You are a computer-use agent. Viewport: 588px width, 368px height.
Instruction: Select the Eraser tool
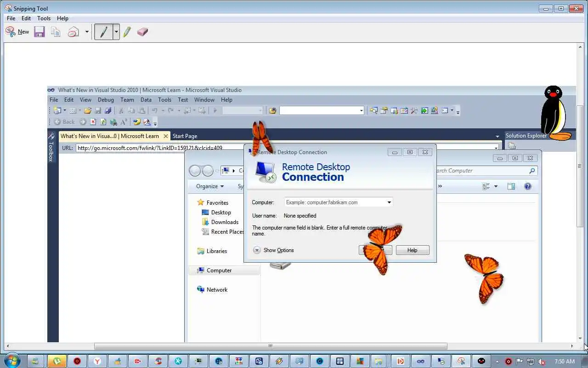142,32
